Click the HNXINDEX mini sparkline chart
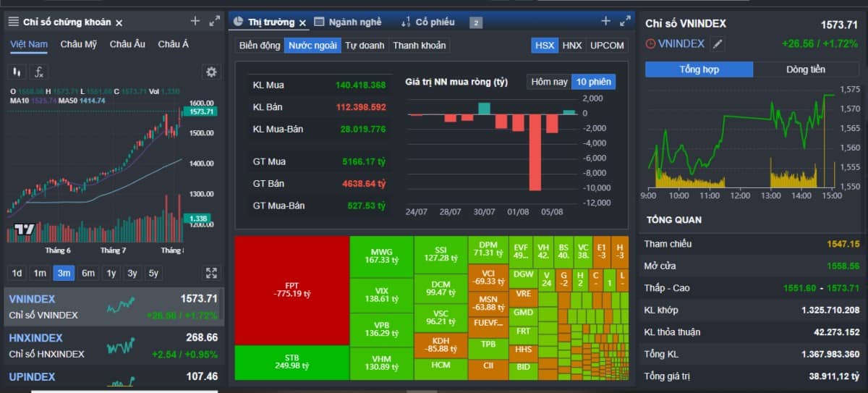This screenshot has height=393, width=868. pos(121,345)
